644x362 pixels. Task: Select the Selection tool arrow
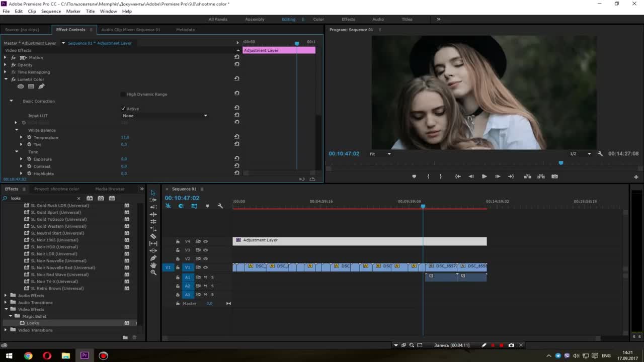click(153, 193)
